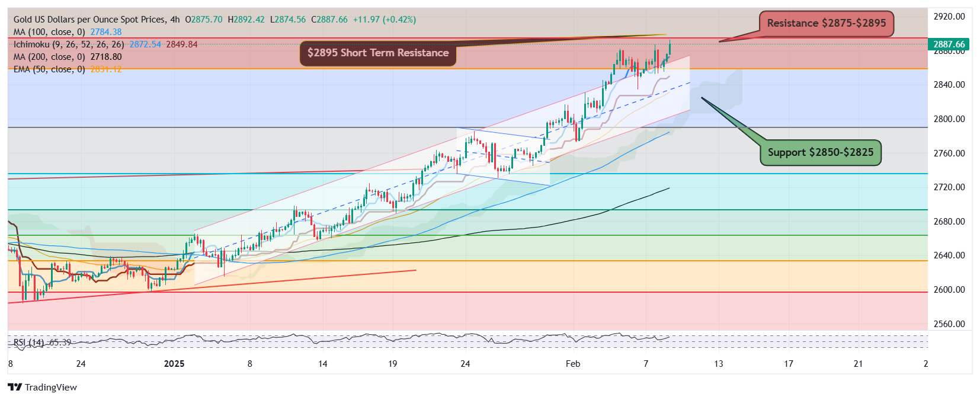This screenshot has width=980, height=400.
Task: Select the 2025 marker on time axis
Action: 174,364
